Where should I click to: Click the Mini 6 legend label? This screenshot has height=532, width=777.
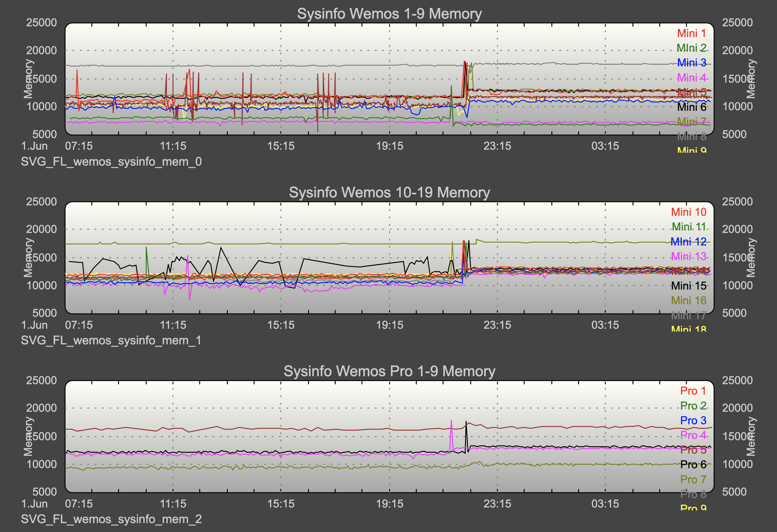(691, 107)
